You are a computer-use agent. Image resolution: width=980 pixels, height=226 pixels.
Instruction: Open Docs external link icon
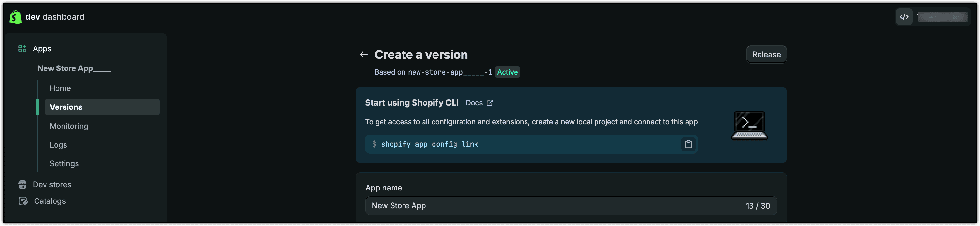[490, 103]
